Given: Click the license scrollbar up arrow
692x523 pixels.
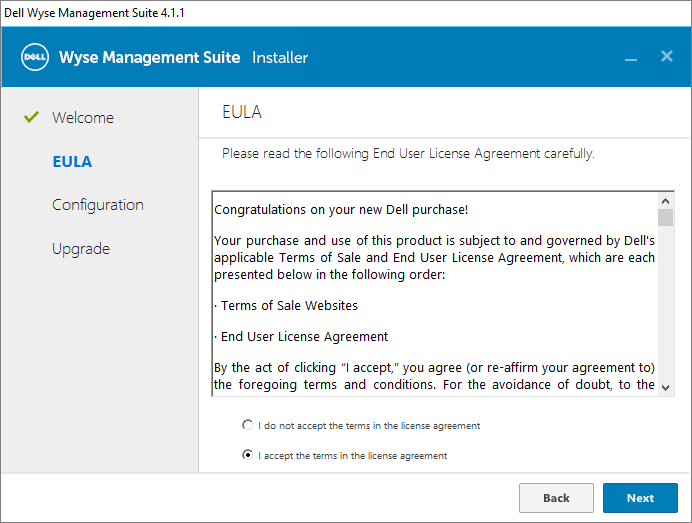Looking at the screenshot, I should click(666, 200).
